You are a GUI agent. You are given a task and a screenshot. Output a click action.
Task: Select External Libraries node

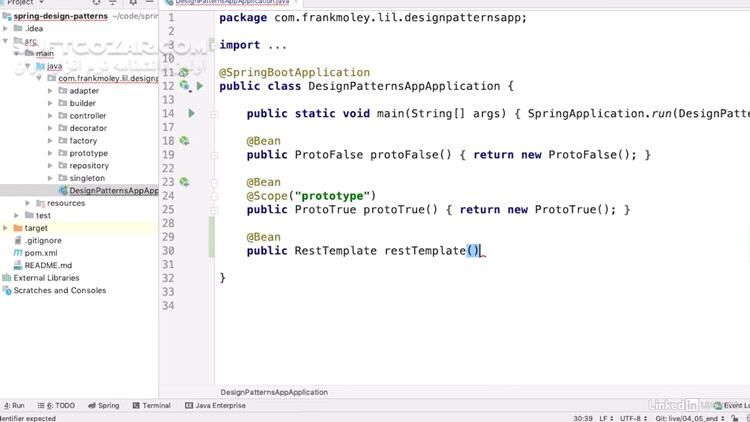pyautogui.click(x=46, y=278)
